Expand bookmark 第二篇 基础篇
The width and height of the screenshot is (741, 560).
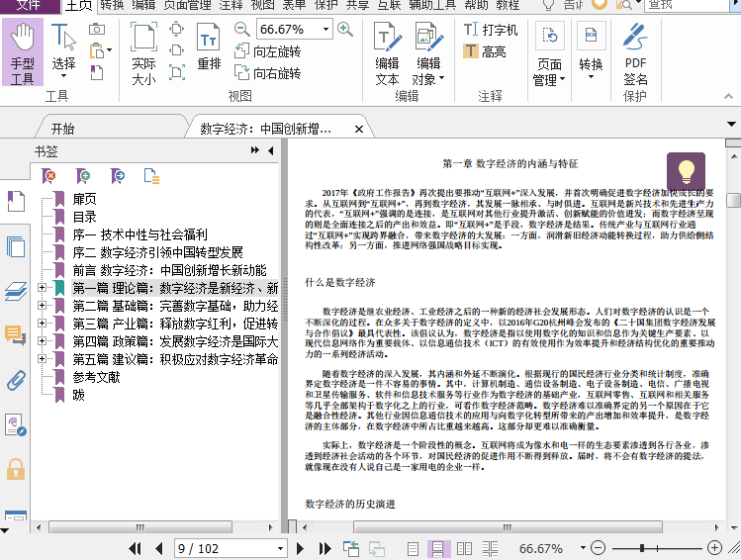[x=43, y=306]
